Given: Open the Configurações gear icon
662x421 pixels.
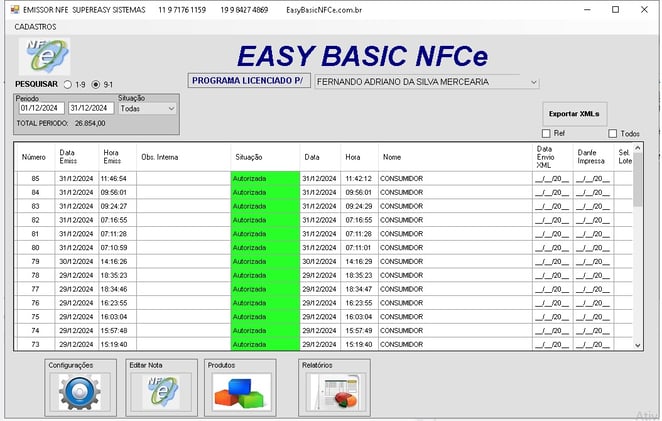Looking at the screenshot, I should click(x=80, y=392).
